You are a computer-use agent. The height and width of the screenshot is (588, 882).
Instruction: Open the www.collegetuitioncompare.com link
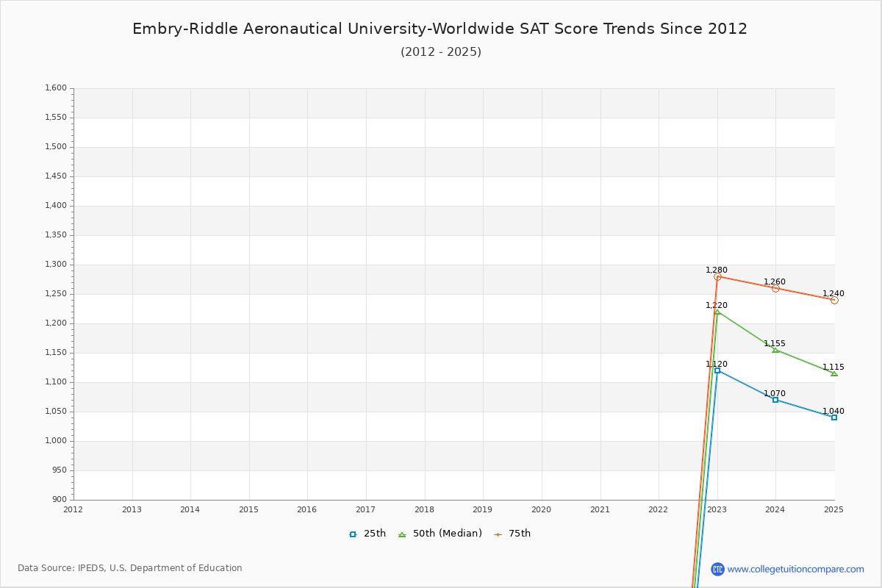(796, 569)
